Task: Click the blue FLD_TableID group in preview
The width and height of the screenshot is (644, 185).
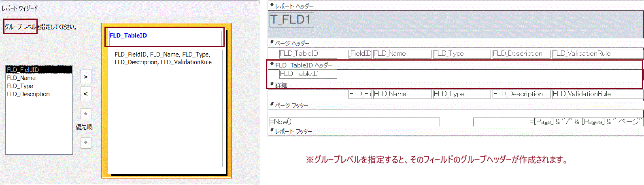Action: point(128,36)
